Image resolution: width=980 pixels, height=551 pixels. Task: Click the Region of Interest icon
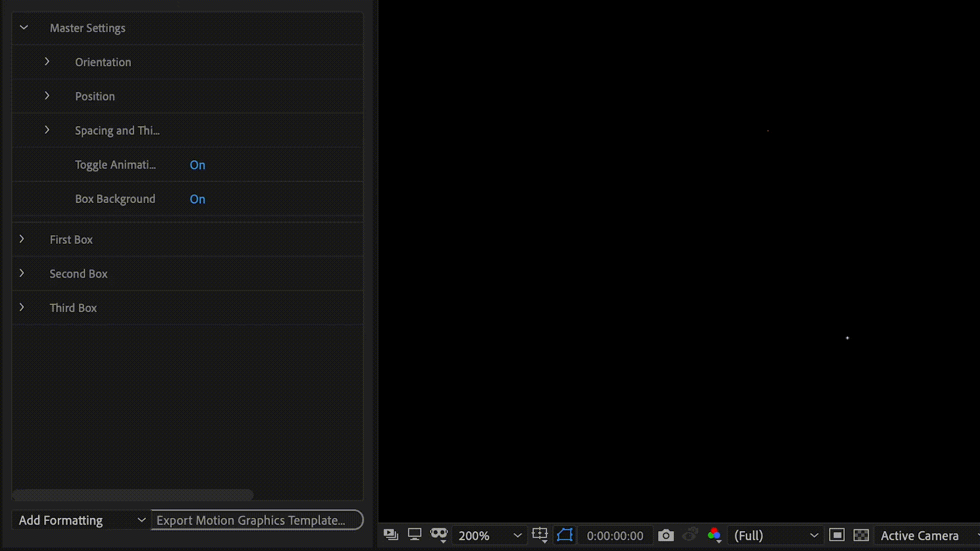tap(837, 535)
